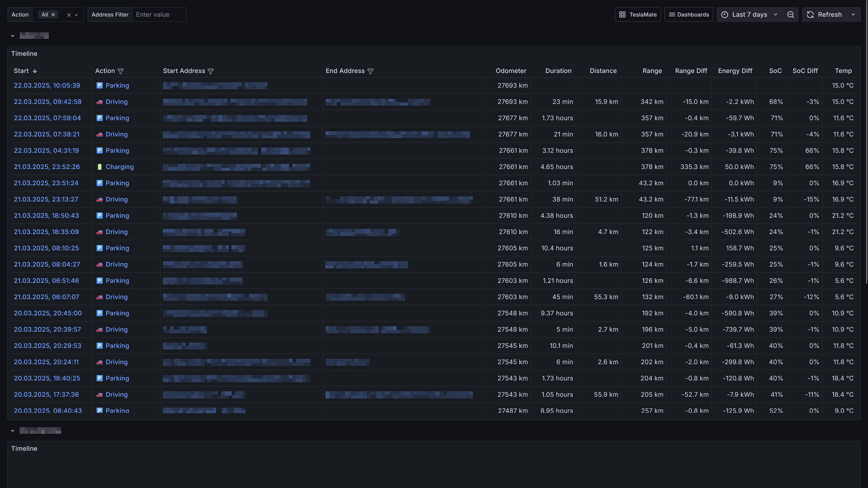Click the End Address filter funnel icon

coord(370,71)
